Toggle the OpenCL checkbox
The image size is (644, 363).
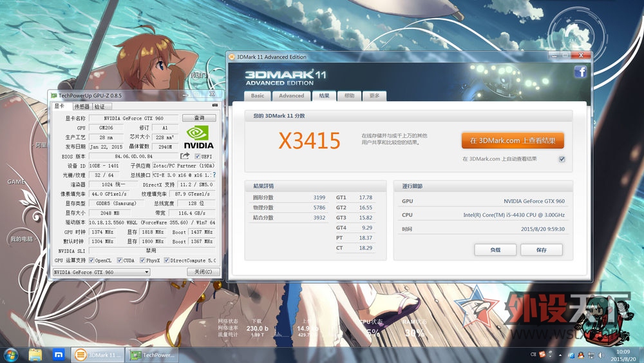click(91, 260)
